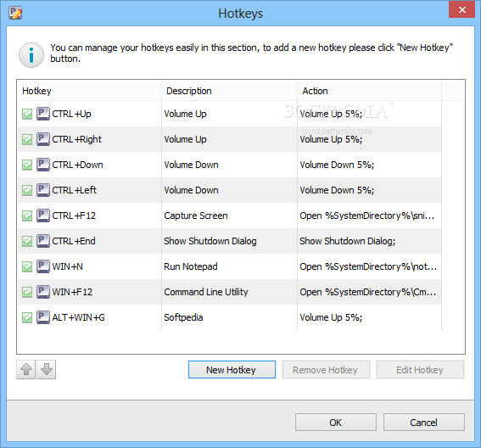The width and height of the screenshot is (481, 448).
Task: Click the P icon beside CTRL+End
Action: 43,241
